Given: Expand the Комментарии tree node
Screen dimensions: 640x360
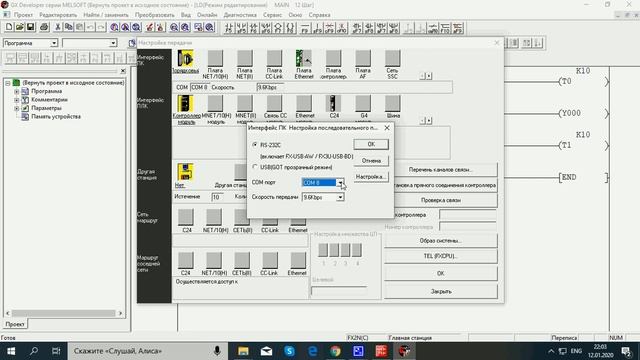Looking at the screenshot, I should 17,100.
